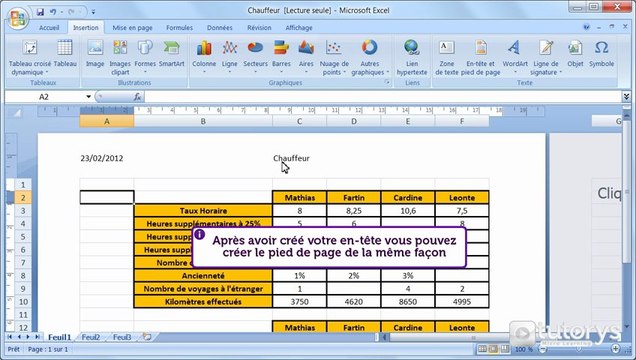Click the Save icon in quick access toolbar
Viewport: 636px width, 360px height.
point(40,12)
